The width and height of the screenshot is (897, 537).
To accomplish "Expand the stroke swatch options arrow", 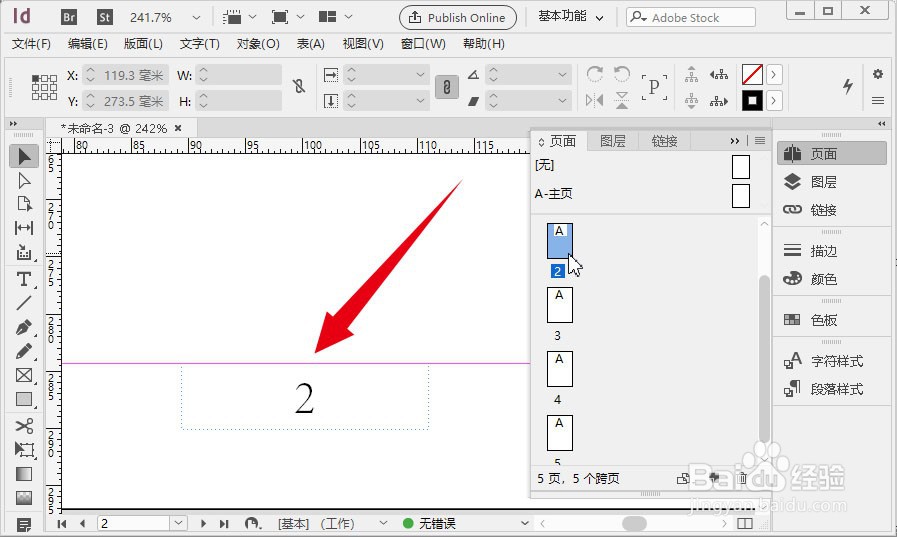I will [773, 101].
